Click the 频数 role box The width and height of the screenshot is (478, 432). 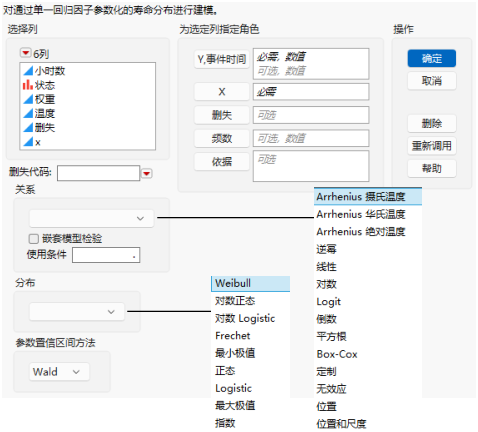[x=311, y=138]
